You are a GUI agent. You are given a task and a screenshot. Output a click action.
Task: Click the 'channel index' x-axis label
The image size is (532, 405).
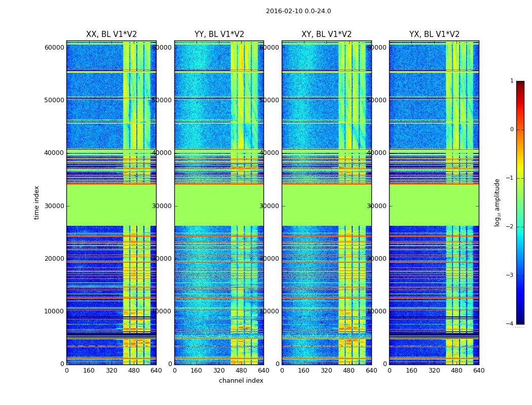(x=241, y=381)
